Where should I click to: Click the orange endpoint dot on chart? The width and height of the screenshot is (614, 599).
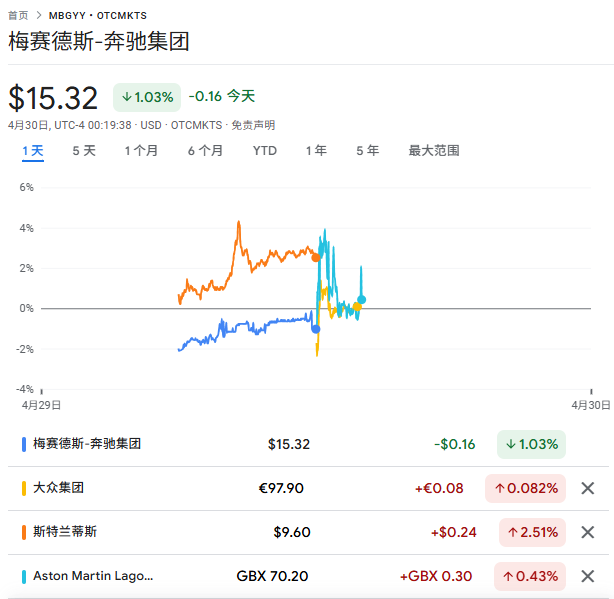click(x=316, y=258)
